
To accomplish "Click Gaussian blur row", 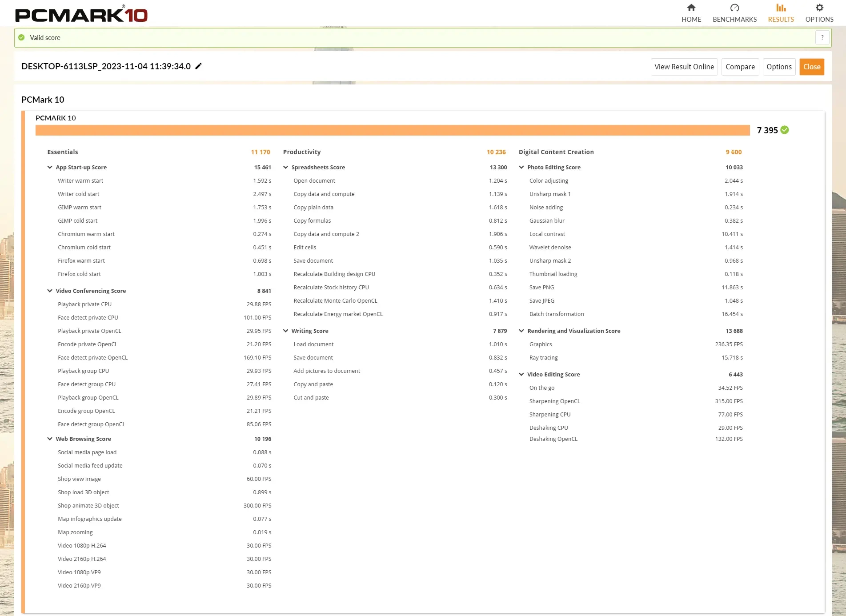I will [636, 221].
